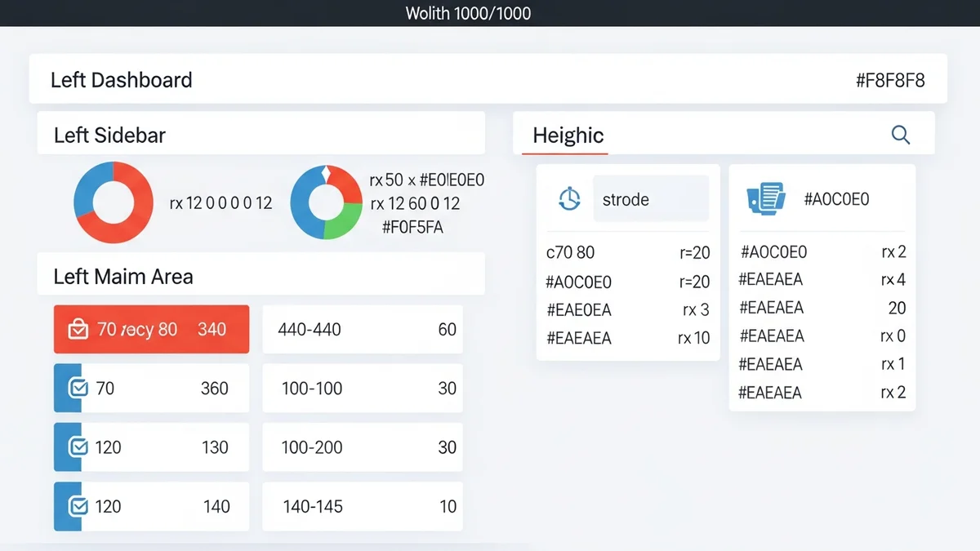Image resolution: width=980 pixels, height=551 pixels.
Task: Click the red and blue donut chart
Action: 114,202
